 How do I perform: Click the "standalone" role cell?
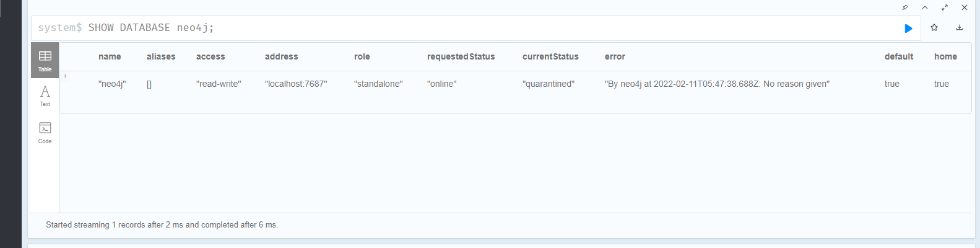tap(378, 84)
